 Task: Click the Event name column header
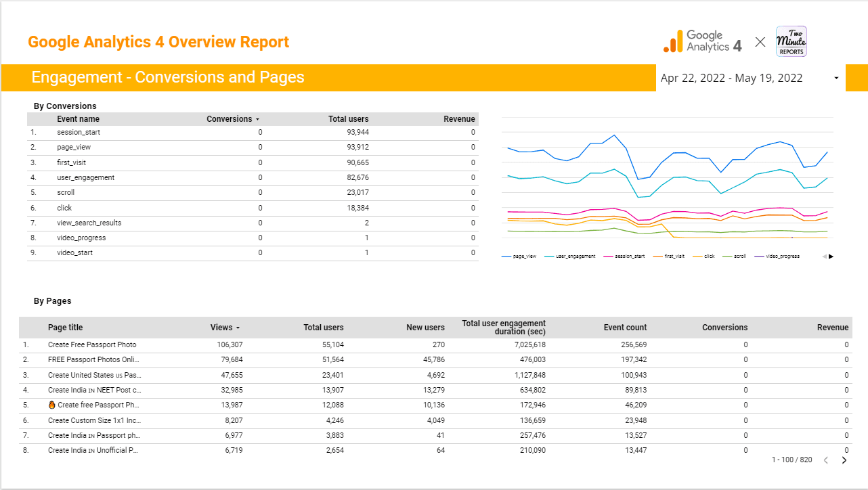(78, 119)
